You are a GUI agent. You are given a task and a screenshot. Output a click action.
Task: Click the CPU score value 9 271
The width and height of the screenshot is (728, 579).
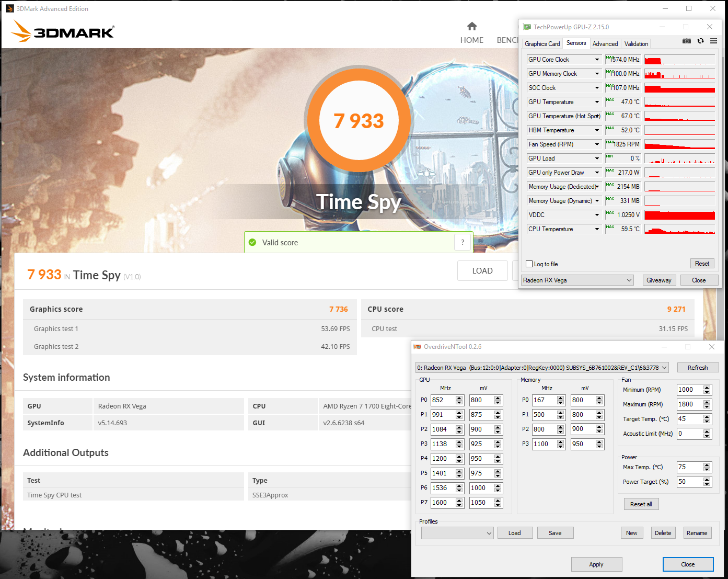coord(676,309)
